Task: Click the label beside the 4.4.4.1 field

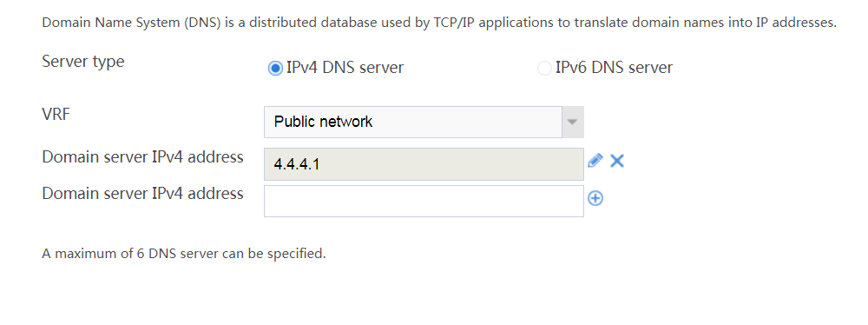Action: tap(143, 157)
